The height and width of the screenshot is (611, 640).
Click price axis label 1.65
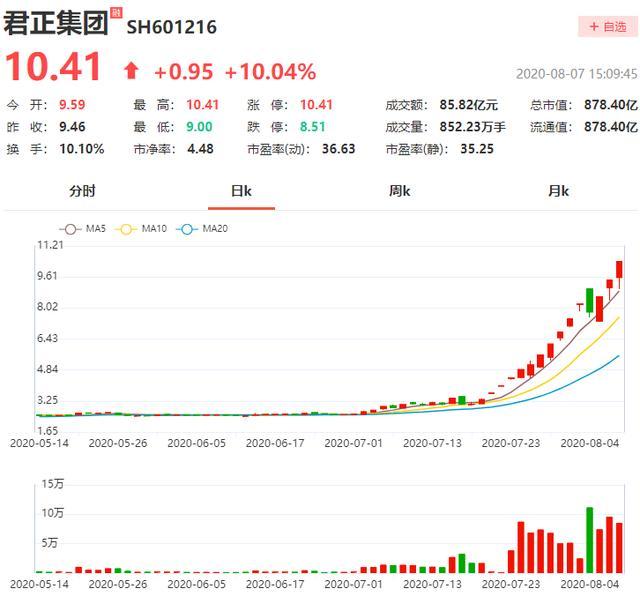click(47, 431)
